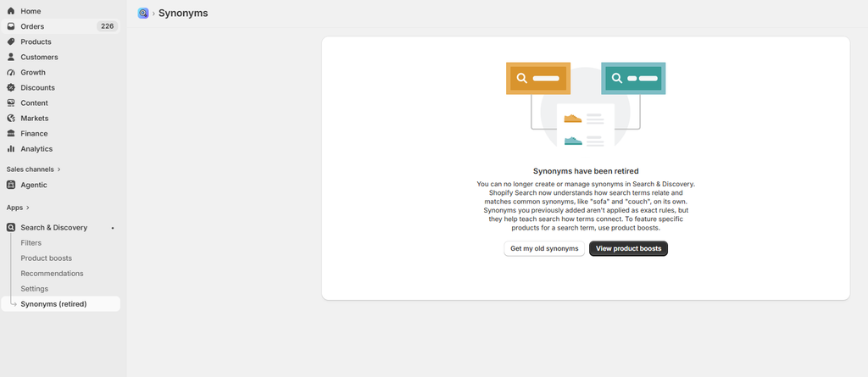
Task: Click the Orders inbox icon
Action: coord(10,26)
